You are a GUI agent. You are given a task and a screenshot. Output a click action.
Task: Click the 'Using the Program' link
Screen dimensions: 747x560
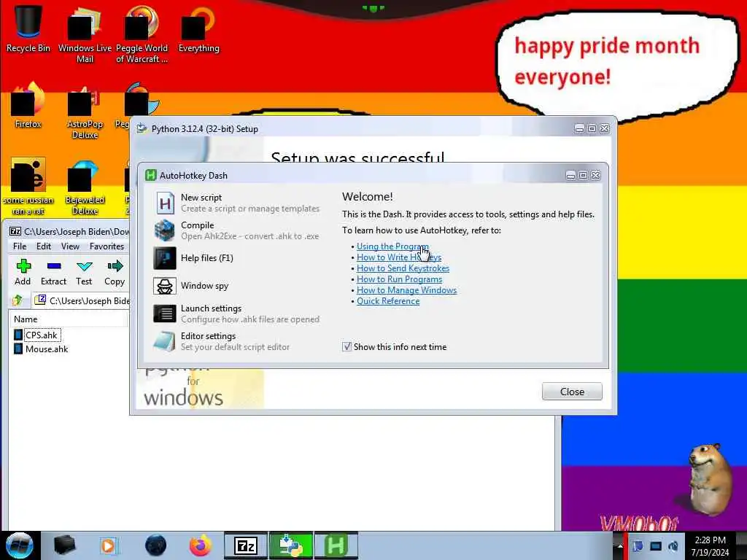point(392,246)
